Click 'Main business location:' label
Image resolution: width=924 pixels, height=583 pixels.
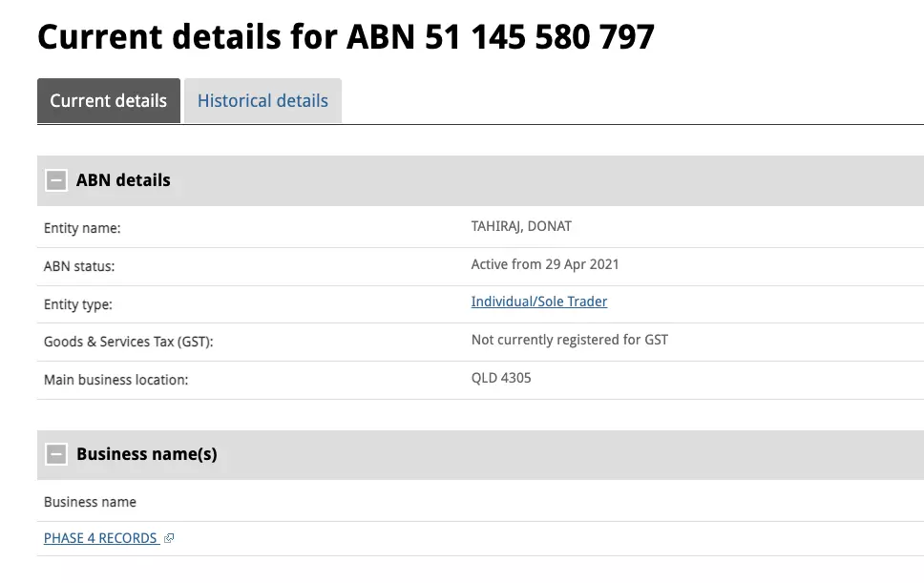tap(116, 380)
